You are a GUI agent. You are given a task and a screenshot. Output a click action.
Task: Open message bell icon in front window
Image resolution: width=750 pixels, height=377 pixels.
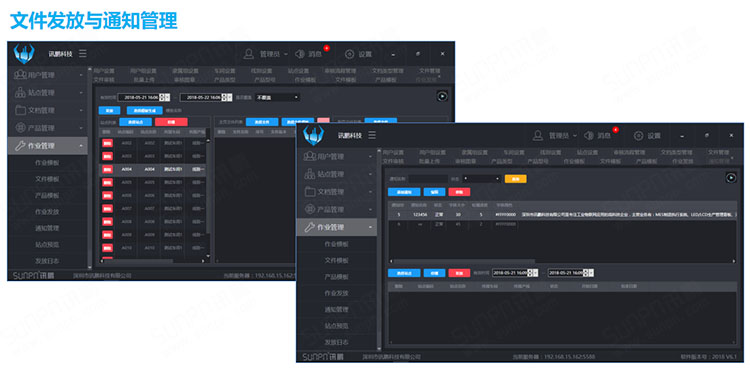(x=589, y=136)
